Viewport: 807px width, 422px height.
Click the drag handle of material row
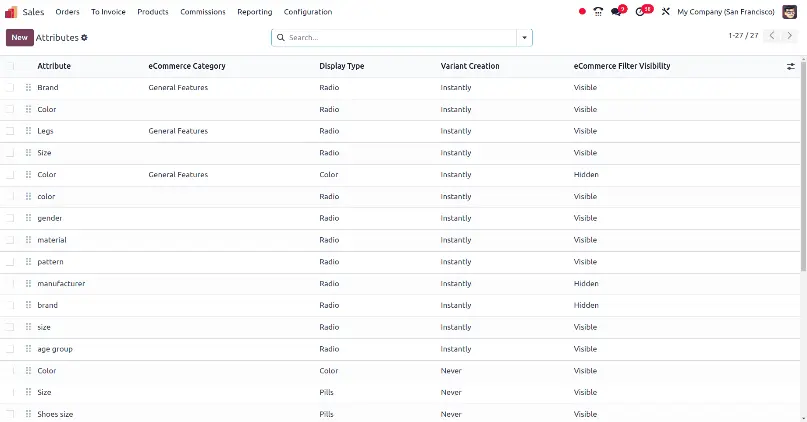28,240
